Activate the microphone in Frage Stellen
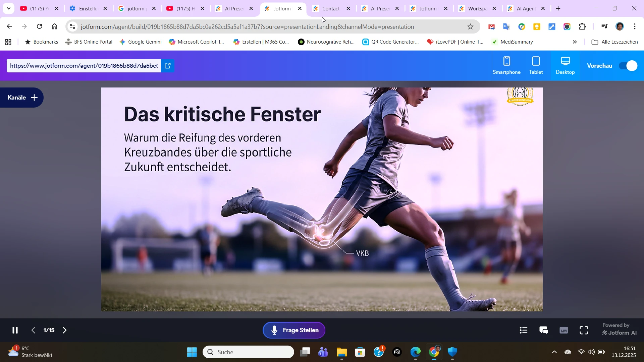This screenshot has width=644, height=362. [274, 330]
